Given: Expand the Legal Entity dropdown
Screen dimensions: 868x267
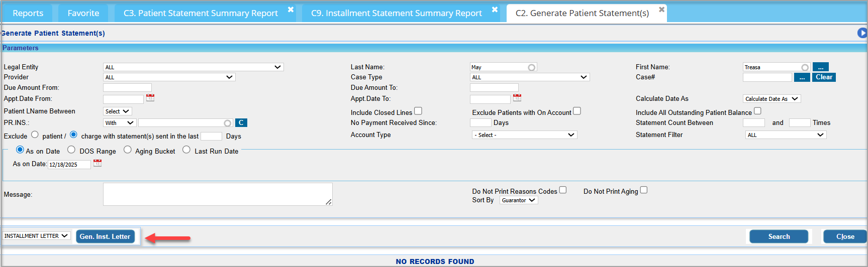Looking at the screenshot, I should point(193,67).
